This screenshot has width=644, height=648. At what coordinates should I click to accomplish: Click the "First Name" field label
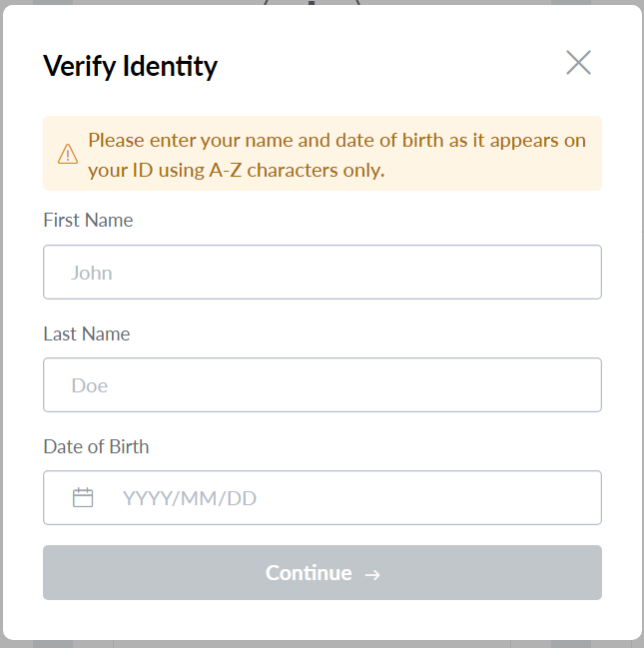click(x=88, y=220)
